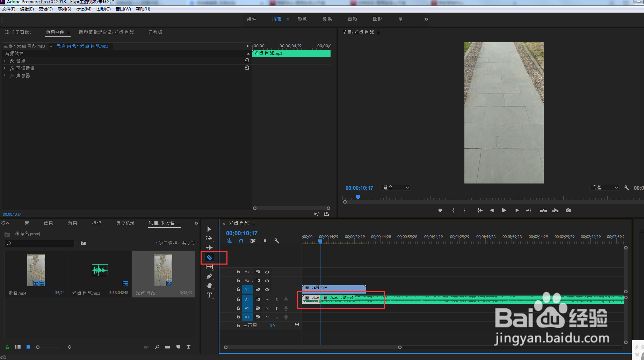Add marker in Program Monitor
This screenshot has width=644, height=360.
coord(440,210)
